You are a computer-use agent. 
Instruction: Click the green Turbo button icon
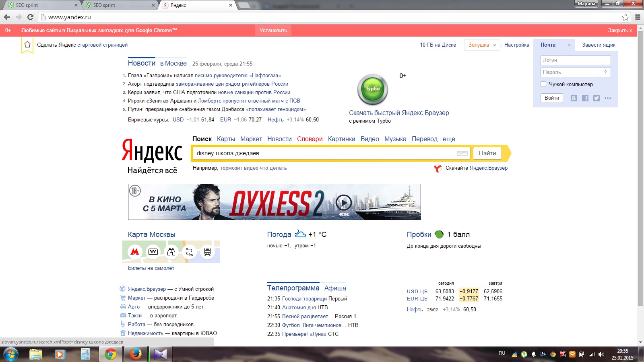tap(373, 89)
